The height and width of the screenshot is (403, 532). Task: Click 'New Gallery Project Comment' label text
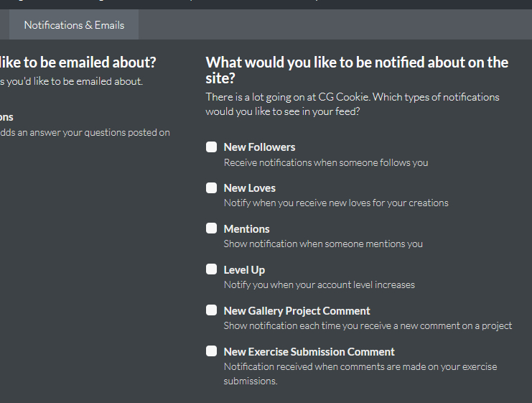click(297, 311)
